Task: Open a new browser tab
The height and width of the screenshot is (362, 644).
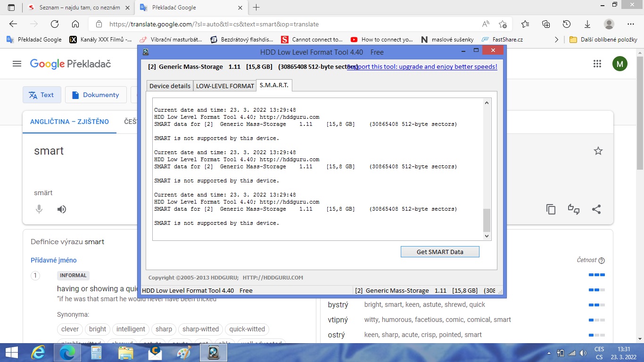Action: click(256, 8)
